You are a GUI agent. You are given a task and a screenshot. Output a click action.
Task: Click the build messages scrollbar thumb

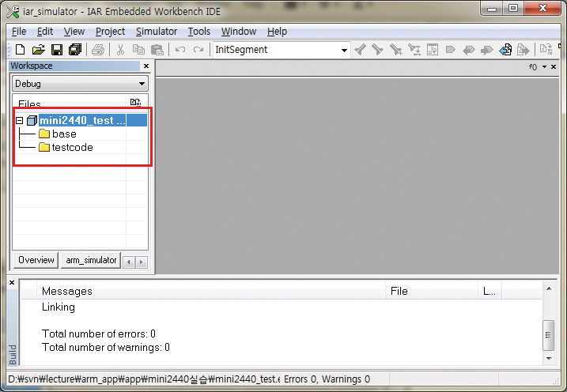click(x=549, y=335)
